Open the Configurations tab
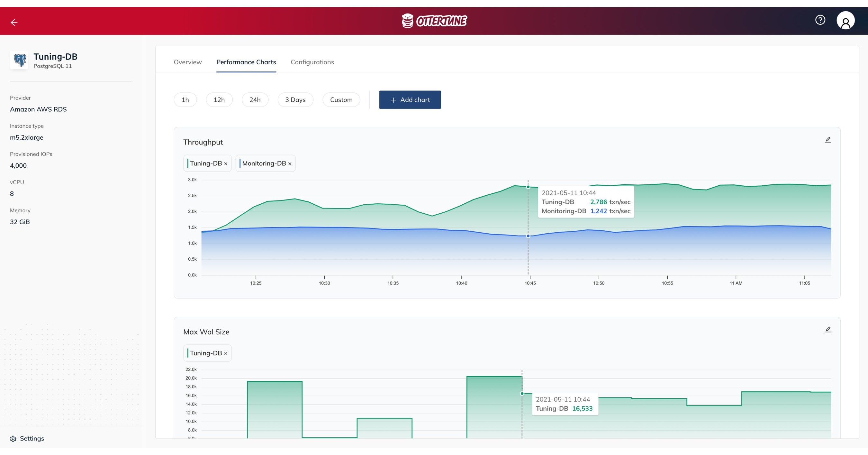868x455 pixels. click(x=312, y=62)
